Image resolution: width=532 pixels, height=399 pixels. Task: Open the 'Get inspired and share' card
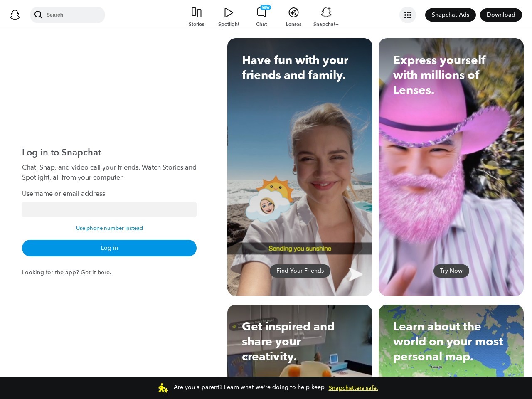point(300,341)
